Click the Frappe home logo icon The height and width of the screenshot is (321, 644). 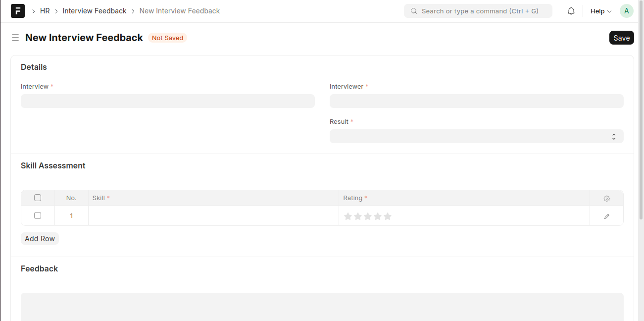tap(18, 11)
